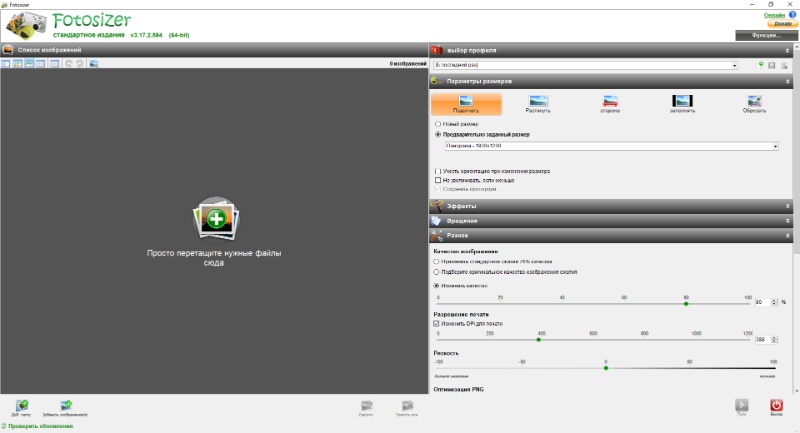800x433 pixels.
Task: Click the red exit power icon
Action: (776, 405)
